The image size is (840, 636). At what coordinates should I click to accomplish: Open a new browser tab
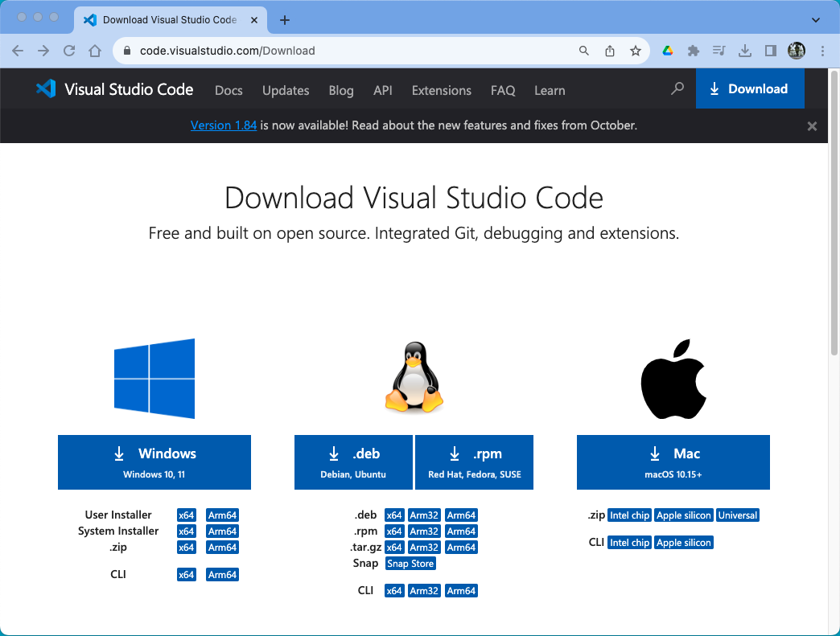pos(284,20)
